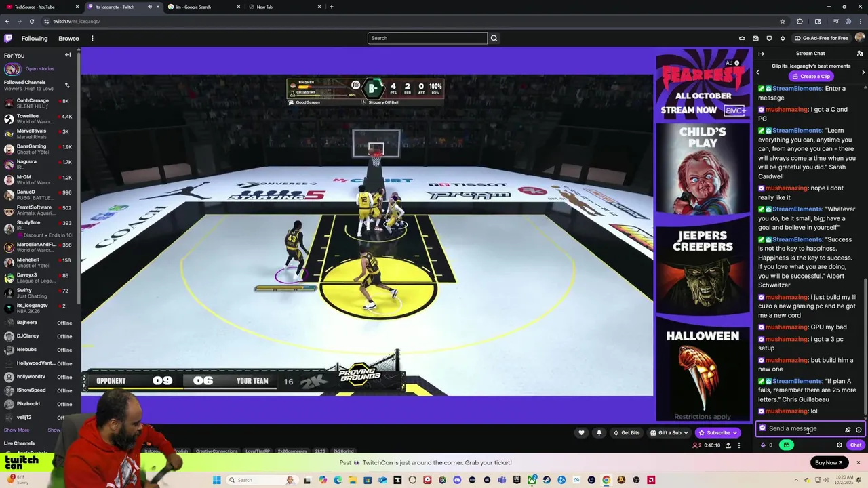Open the chat identity badge icon
This screenshot has height=488, width=868.
click(x=762, y=428)
